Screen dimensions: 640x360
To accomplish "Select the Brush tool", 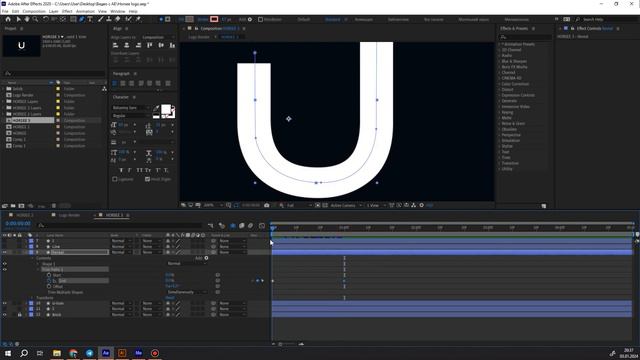I will pyautogui.click(x=100, y=19).
